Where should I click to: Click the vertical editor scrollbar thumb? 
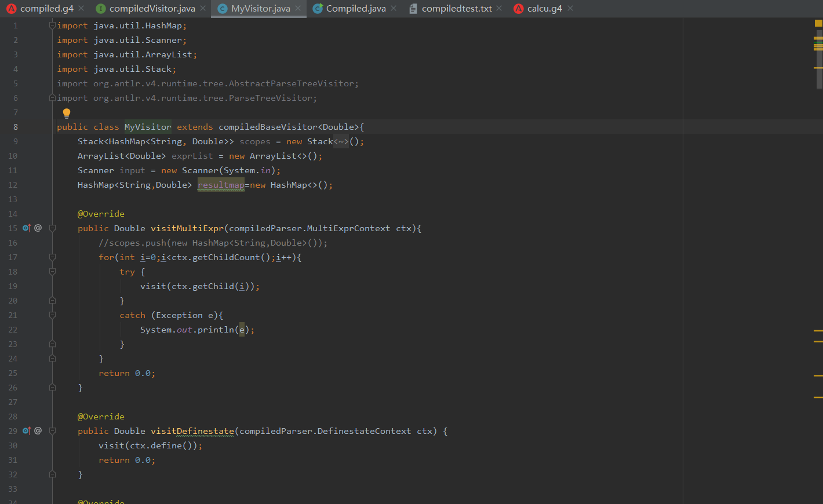(x=820, y=59)
